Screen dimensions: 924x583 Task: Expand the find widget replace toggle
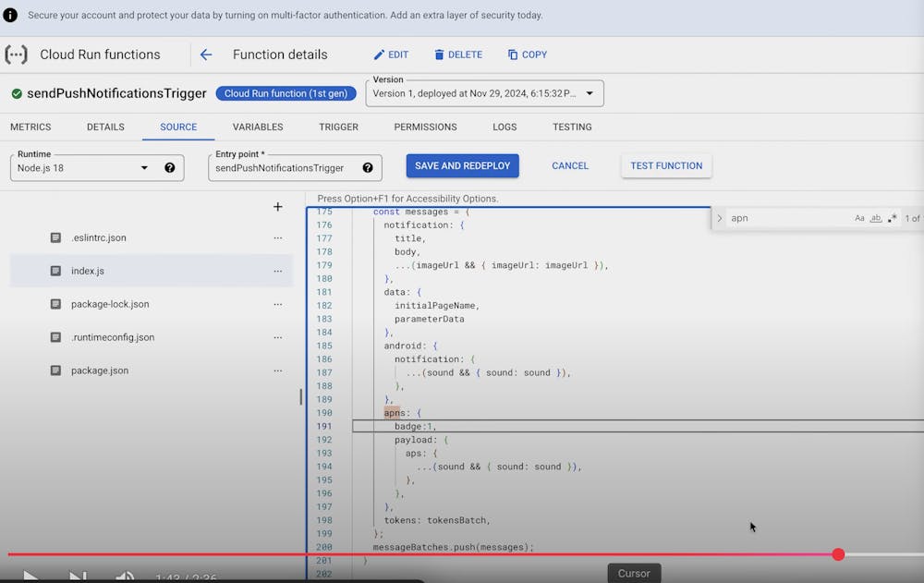[720, 218]
